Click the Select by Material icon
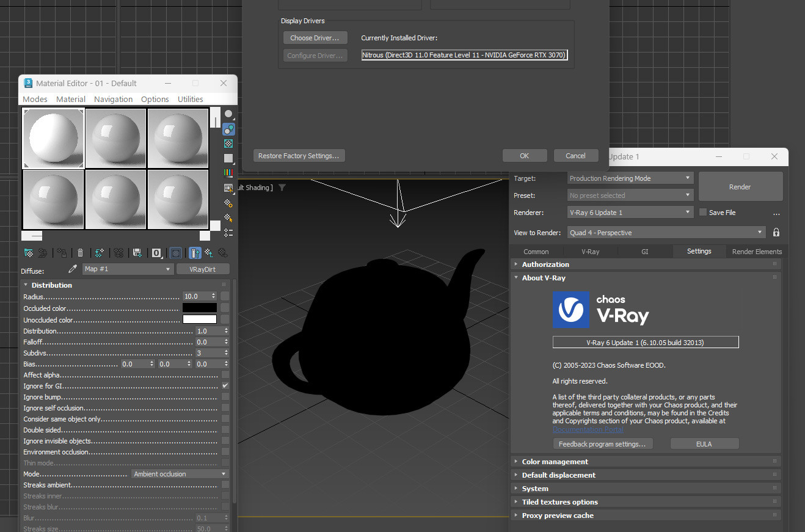Viewport: 805px width, 532px height. click(x=228, y=217)
